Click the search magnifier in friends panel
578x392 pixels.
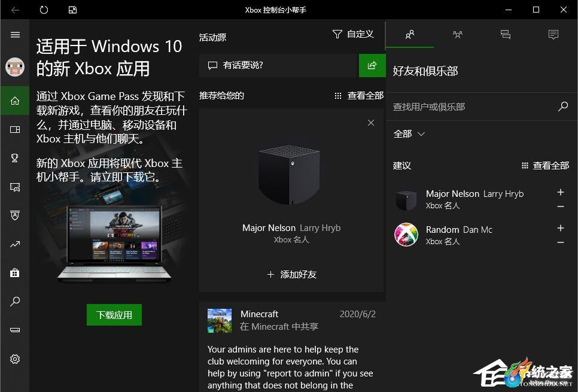pyautogui.click(x=563, y=107)
